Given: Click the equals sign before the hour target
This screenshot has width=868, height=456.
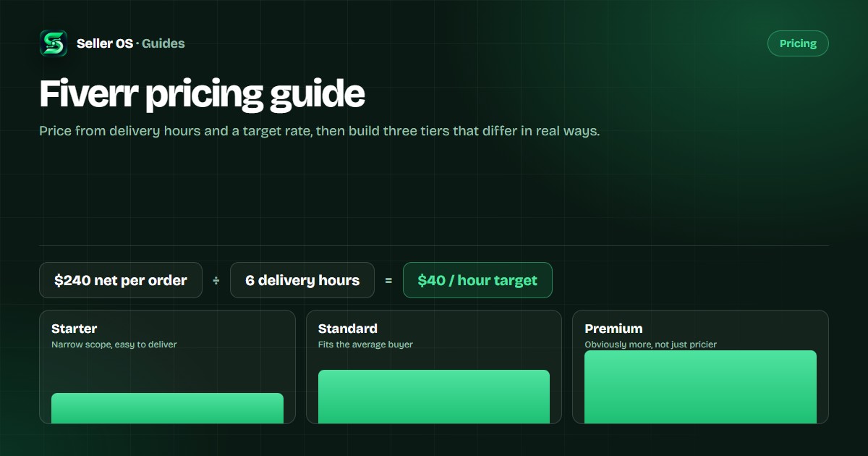Looking at the screenshot, I should (388, 280).
